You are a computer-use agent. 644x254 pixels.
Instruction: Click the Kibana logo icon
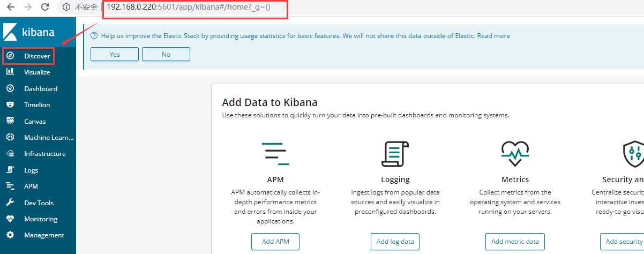coord(10,32)
